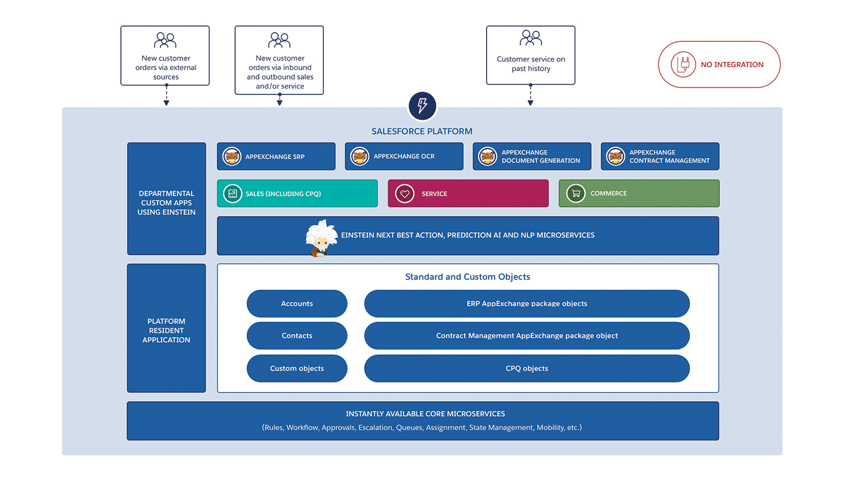Click the Contract Management mascot icon
This screenshot has width=868, height=488.
coord(615,156)
